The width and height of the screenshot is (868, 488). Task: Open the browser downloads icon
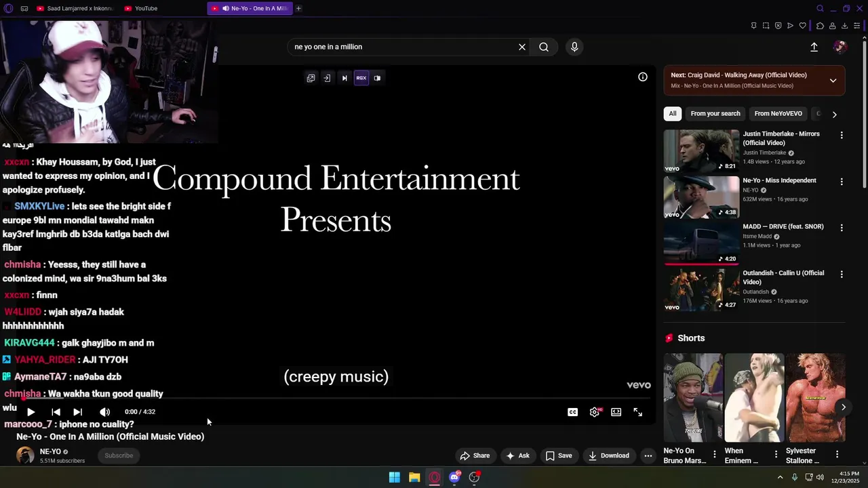(844, 26)
